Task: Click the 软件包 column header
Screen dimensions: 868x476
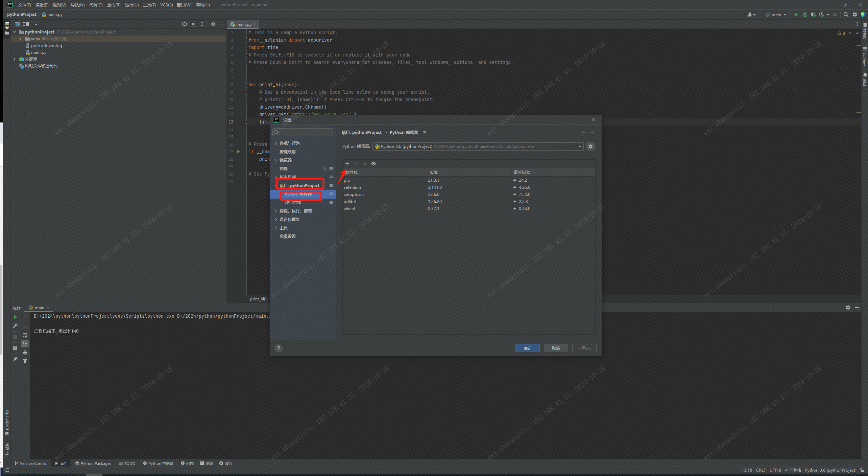Action: 385,173
